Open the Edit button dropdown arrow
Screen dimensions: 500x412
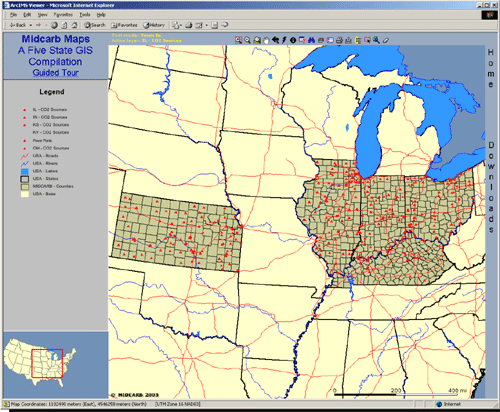207,25
